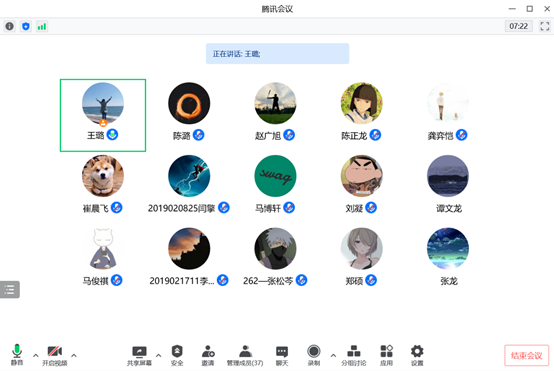Expand video options arrow beside camera
This screenshot has width=554, height=371.
tap(74, 355)
